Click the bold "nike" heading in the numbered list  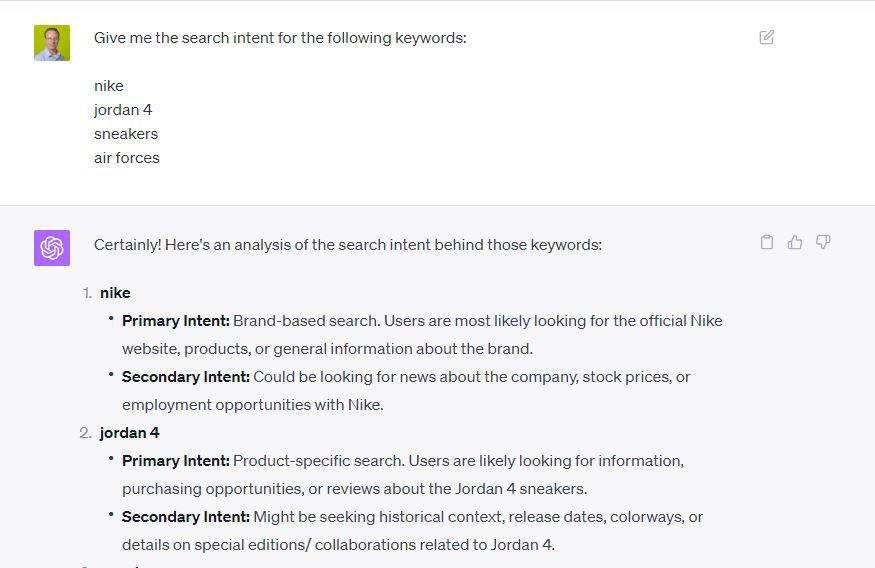point(115,293)
